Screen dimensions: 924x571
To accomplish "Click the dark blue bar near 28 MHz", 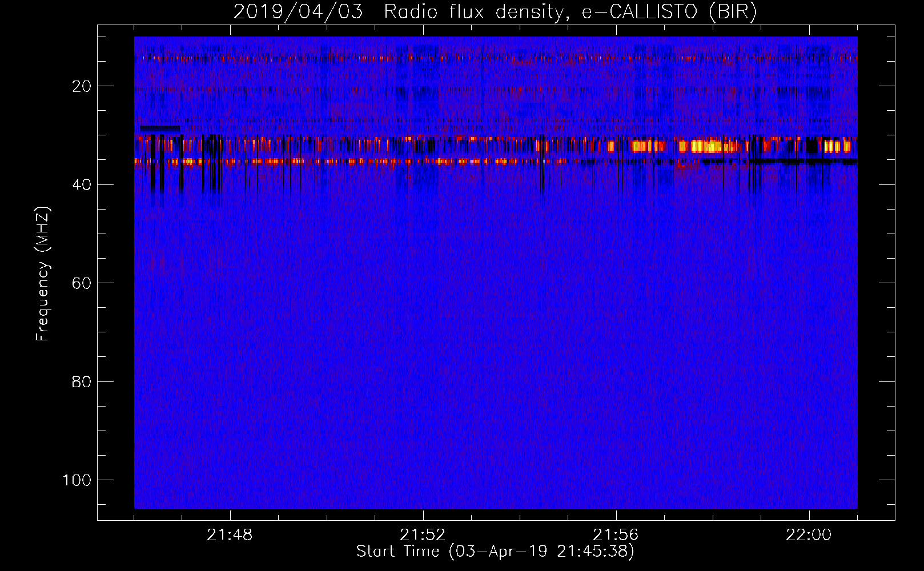I will tap(160, 128).
